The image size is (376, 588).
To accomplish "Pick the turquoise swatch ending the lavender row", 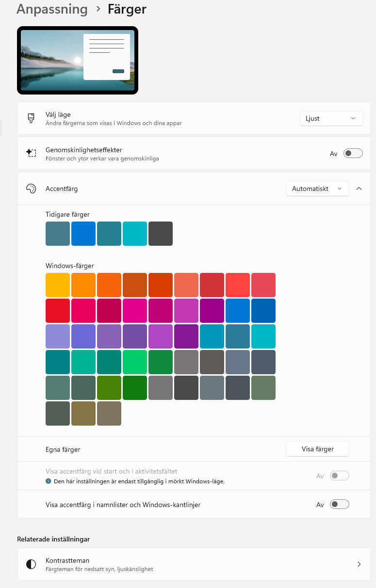I will pyautogui.click(x=263, y=336).
